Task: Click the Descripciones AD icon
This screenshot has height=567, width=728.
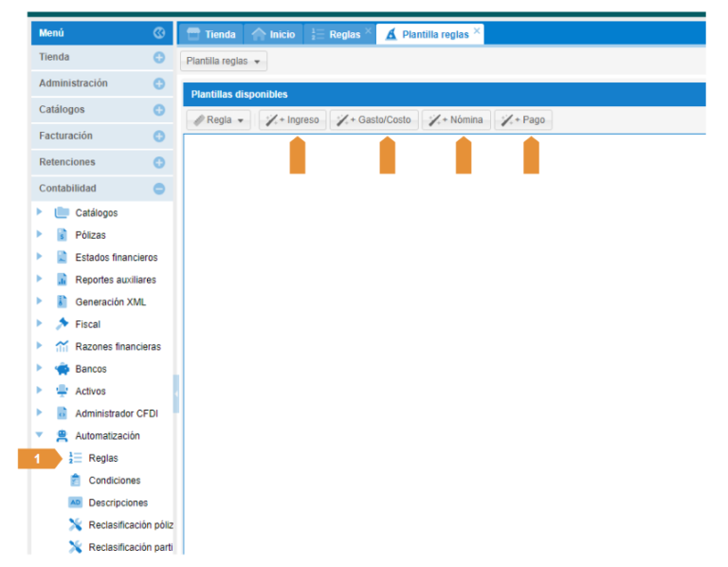Action: point(76,503)
